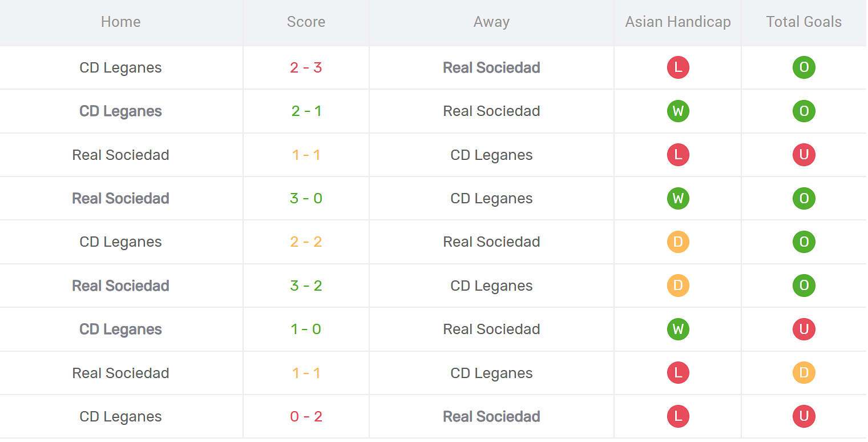This screenshot has height=442, width=868.
Task: Click the yellow D handicap badge in the 3-2 row
Action: pyautogui.click(x=677, y=286)
